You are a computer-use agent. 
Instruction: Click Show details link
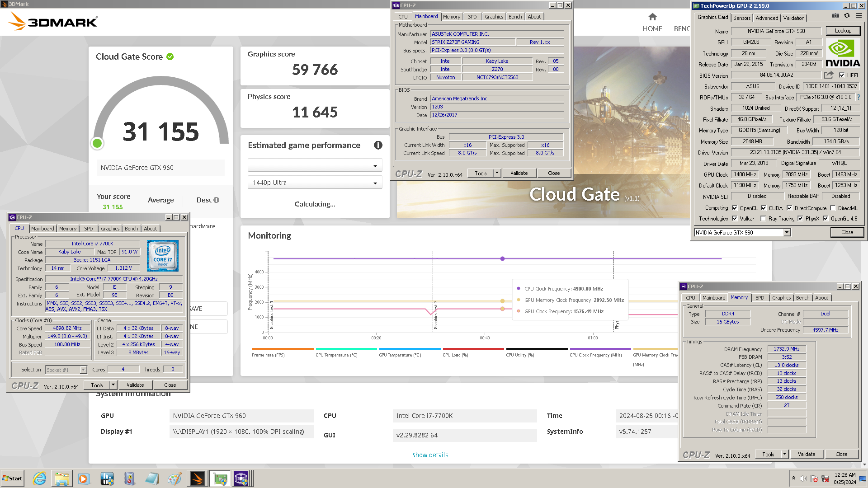pyautogui.click(x=430, y=455)
